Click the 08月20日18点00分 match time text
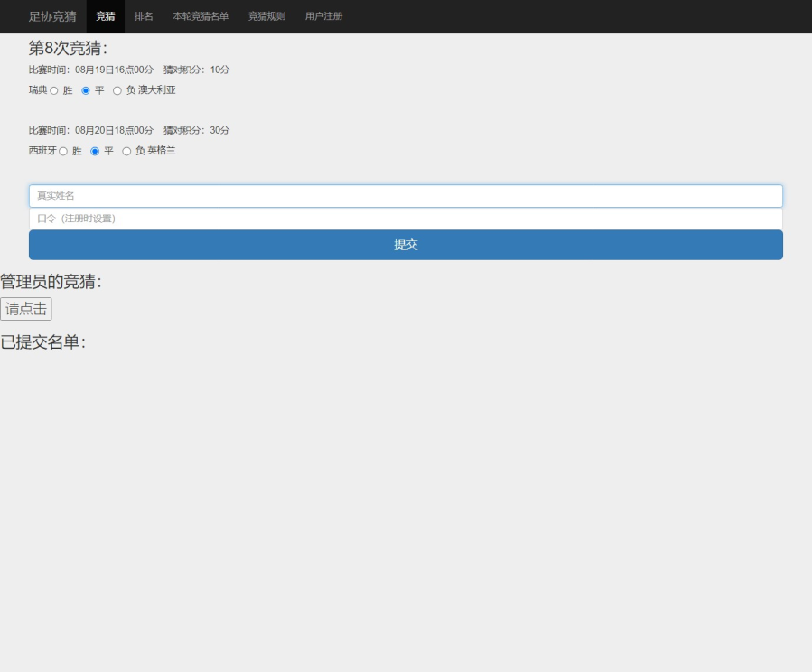The image size is (812, 672). coord(114,130)
